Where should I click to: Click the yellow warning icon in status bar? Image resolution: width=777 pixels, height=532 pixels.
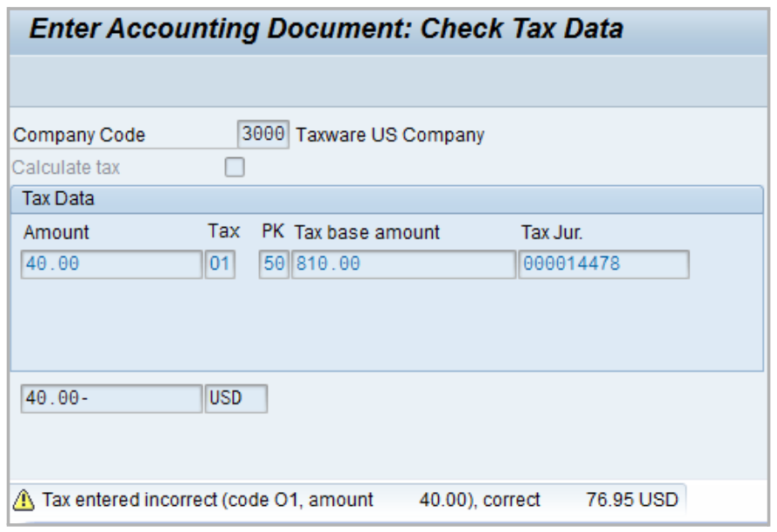[23, 500]
